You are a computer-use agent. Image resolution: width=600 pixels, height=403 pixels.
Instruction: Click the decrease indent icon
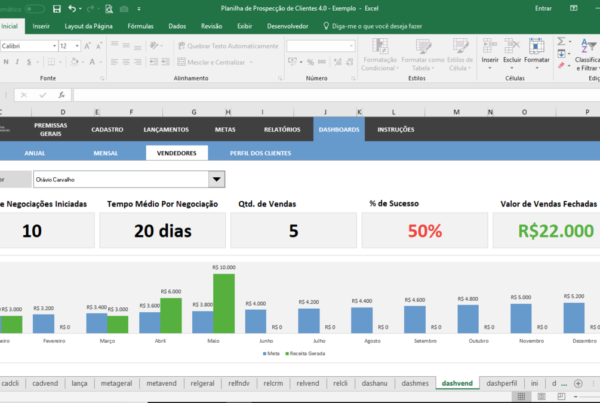click(x=153, y=62)
